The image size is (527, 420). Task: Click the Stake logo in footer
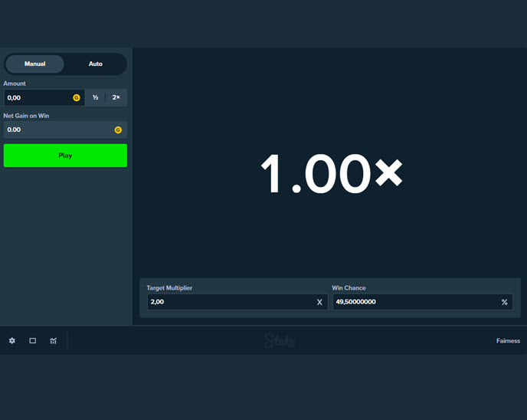280,340
